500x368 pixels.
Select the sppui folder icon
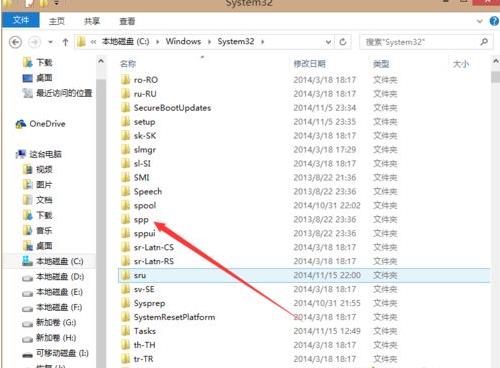coord(125,233)
